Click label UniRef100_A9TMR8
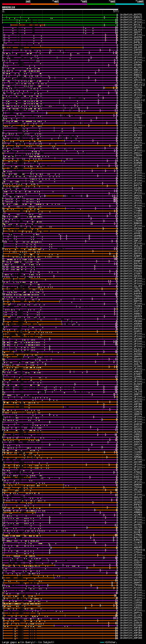The width and height of the screenshot is (146, 644). [x=131, y=90]
